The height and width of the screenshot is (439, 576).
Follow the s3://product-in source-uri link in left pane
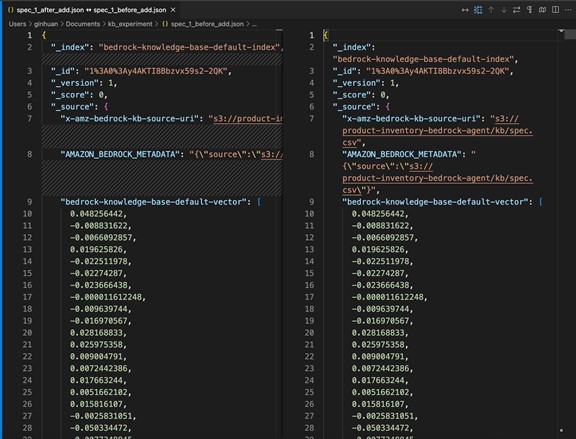pyautogui.click(x=248, y=119)
